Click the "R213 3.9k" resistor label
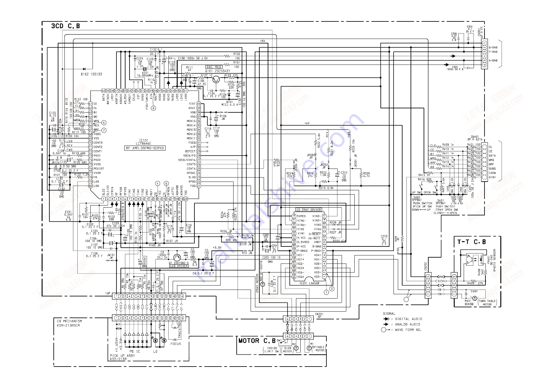555x392 pixels. click(326, 188)
